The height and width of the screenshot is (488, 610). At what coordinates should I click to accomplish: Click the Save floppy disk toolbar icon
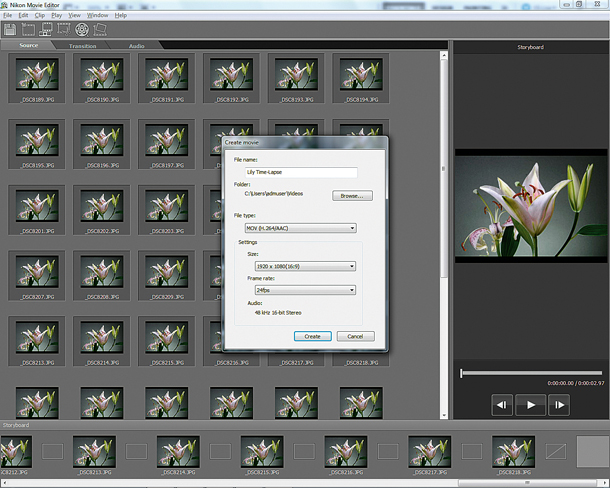10,30
